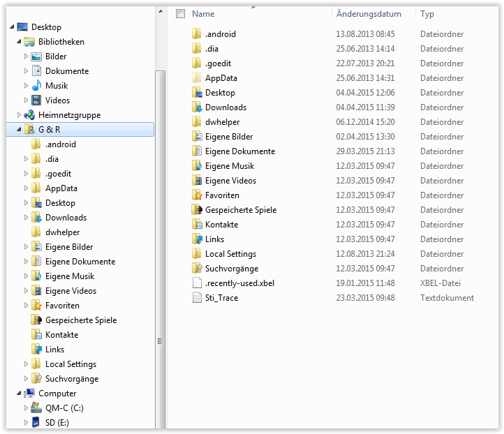
Task: Sort by Änderungsdatum column header
Action: pos(369,14)
